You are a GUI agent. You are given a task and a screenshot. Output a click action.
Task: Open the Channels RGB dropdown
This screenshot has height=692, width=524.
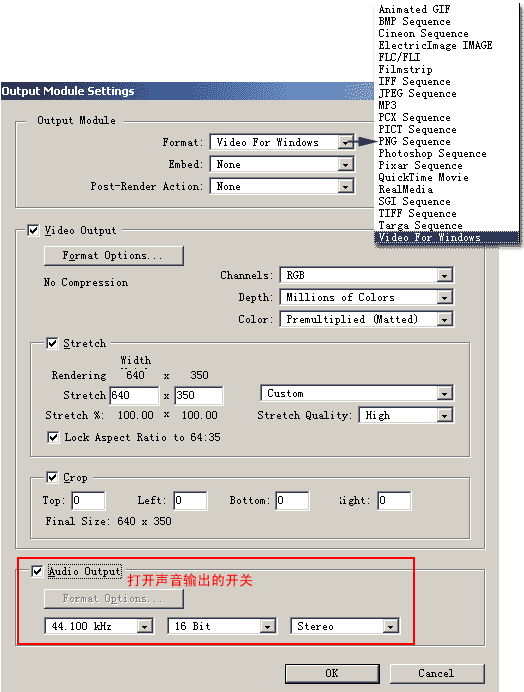[x=366, y=275]
